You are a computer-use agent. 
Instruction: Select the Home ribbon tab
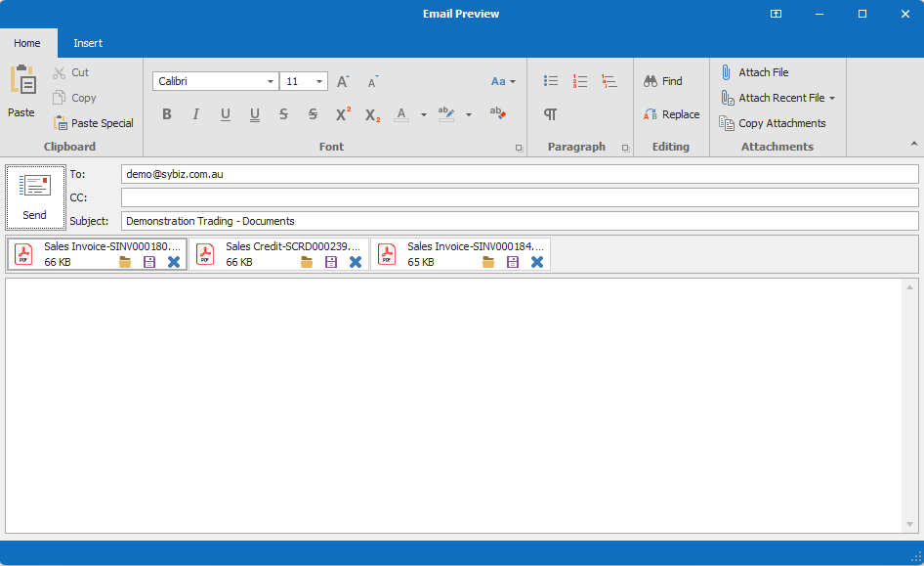pyautogui.click(x=27, y=43)
